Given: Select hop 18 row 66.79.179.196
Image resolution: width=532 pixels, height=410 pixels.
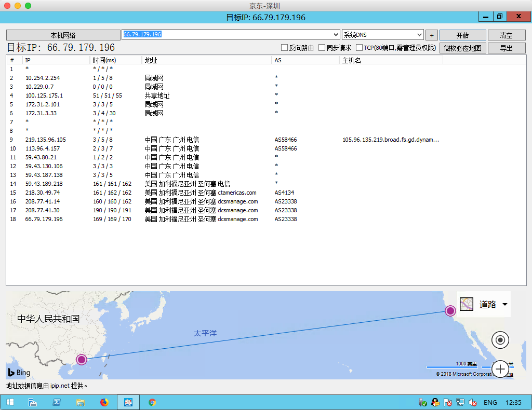Looking at the screenshot, I should pyautogui.click(x=44, y=219).
